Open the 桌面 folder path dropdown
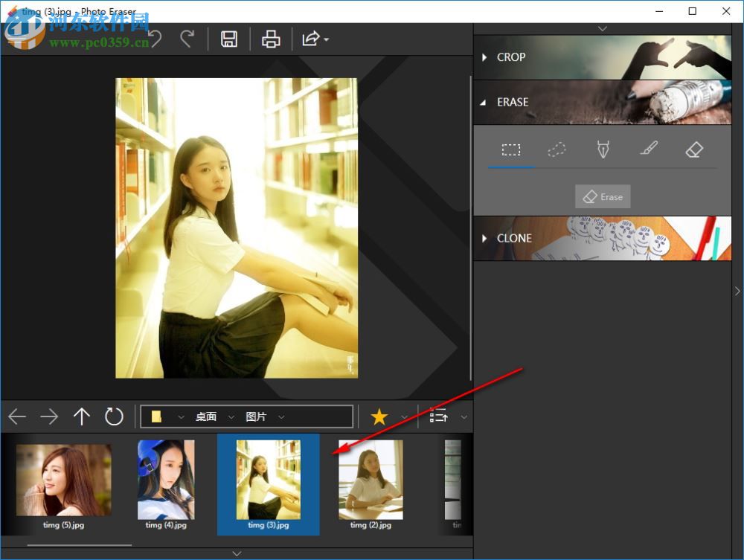Screen dimensions: 744x560 [x=231, y=416]
